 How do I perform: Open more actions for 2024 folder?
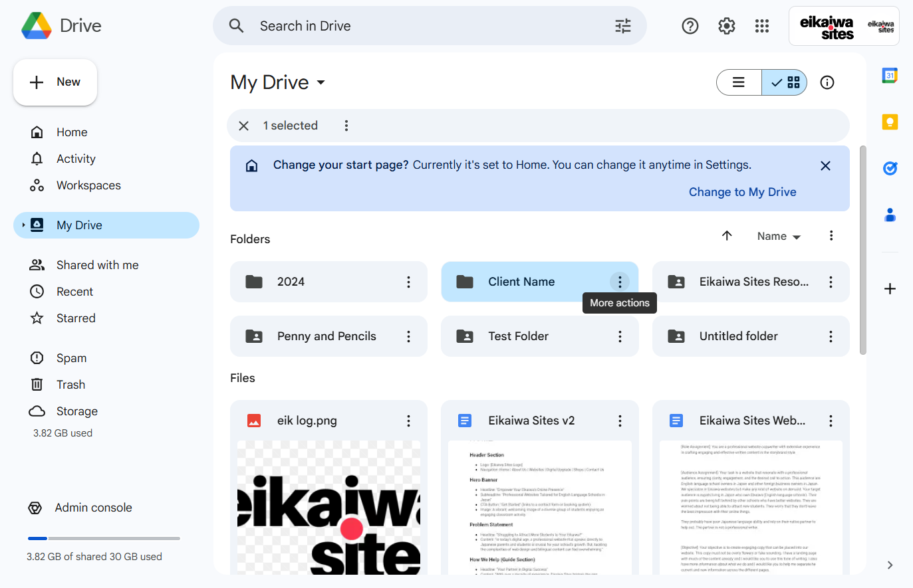[409, 282]
